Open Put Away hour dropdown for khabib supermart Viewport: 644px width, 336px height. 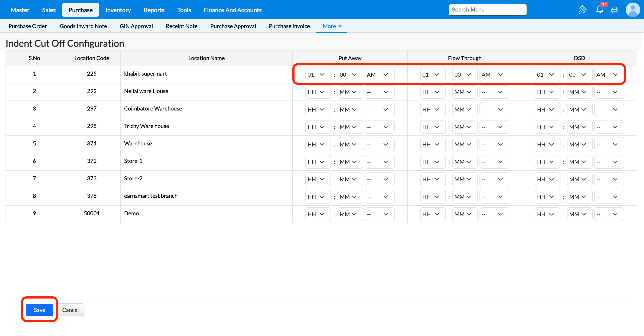pyautogui.click(x=318, y=75)
